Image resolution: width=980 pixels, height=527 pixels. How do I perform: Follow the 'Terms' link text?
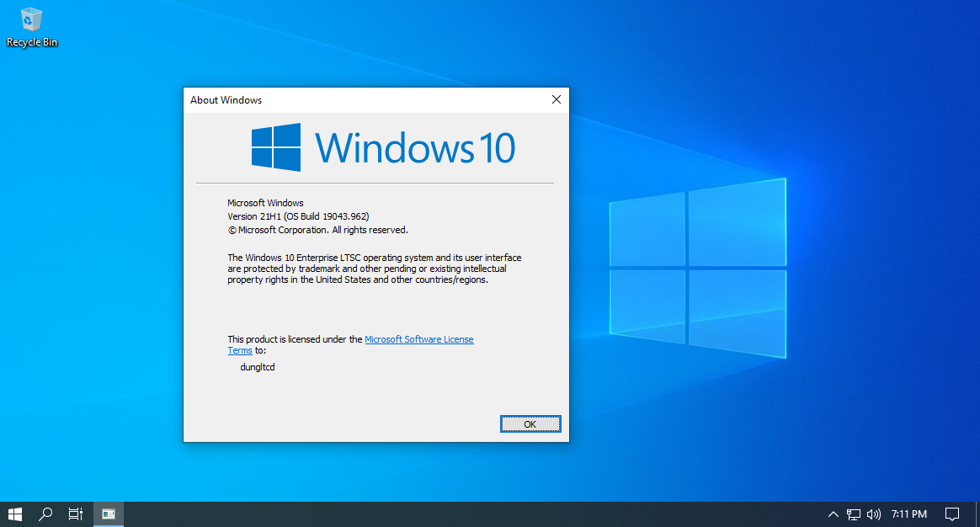[240, 351]
